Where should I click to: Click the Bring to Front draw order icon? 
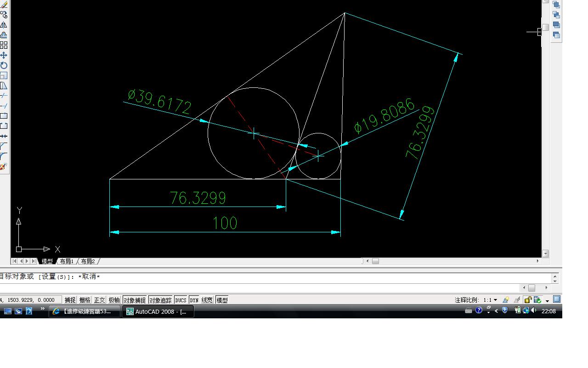(x=556, y=5)
